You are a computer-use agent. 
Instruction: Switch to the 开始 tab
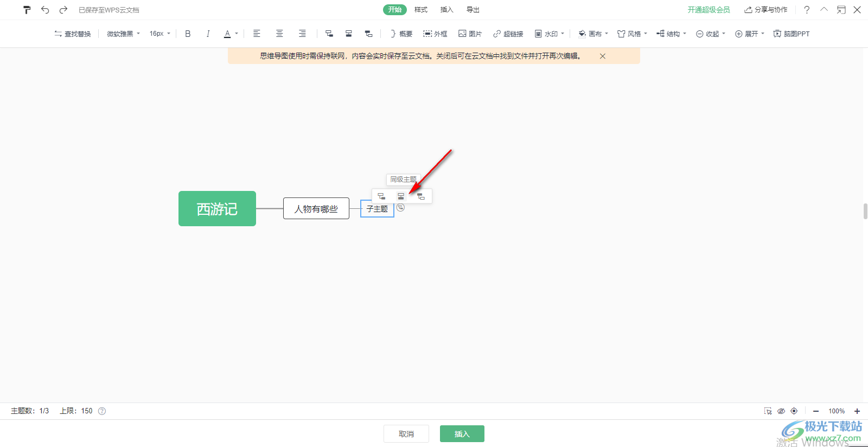coord(395,10)
